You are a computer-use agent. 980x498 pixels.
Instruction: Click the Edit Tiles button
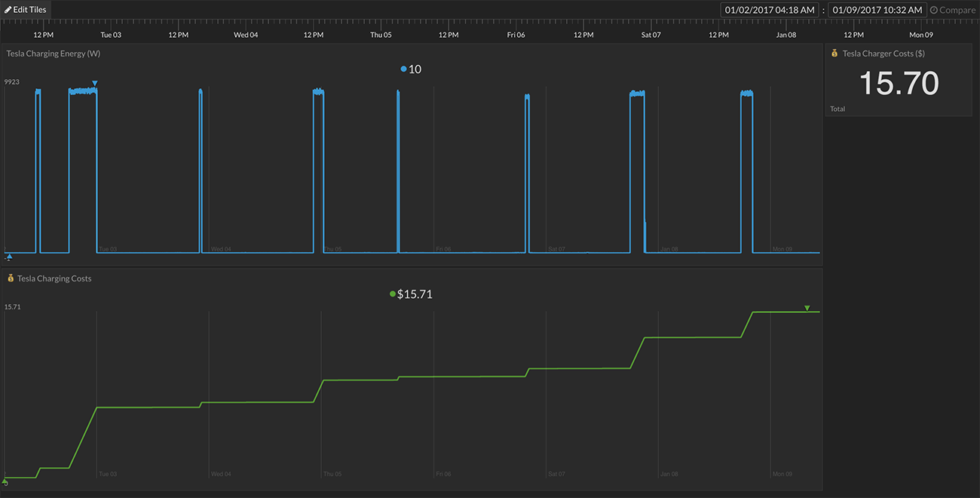[x=26, y=10]
